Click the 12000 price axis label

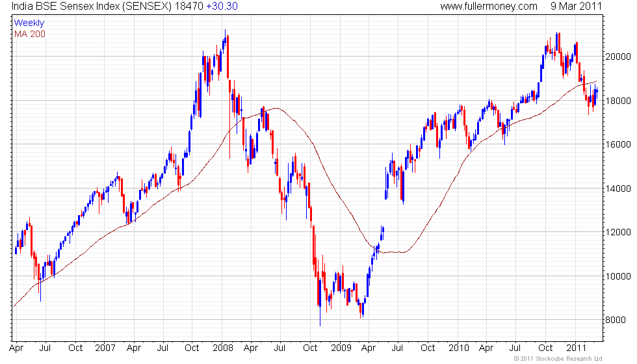pyautogui.click(x=618, y=233)
